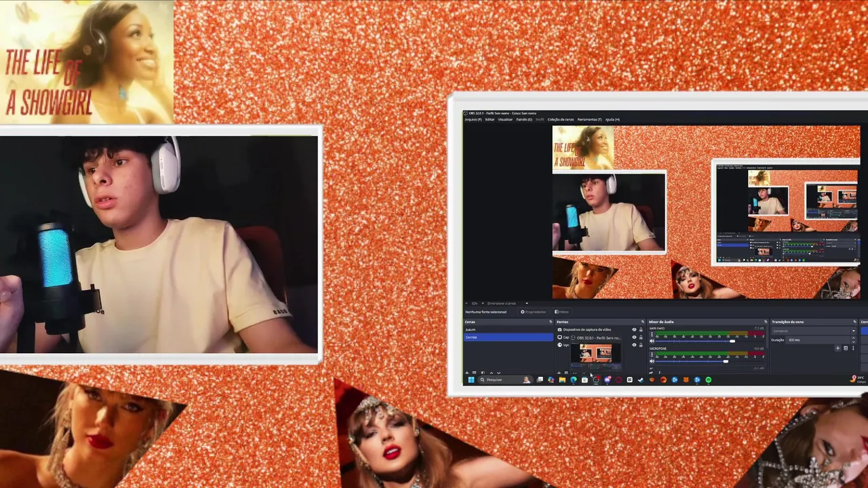Open CapCut from the taskbar

click(629, 380)
